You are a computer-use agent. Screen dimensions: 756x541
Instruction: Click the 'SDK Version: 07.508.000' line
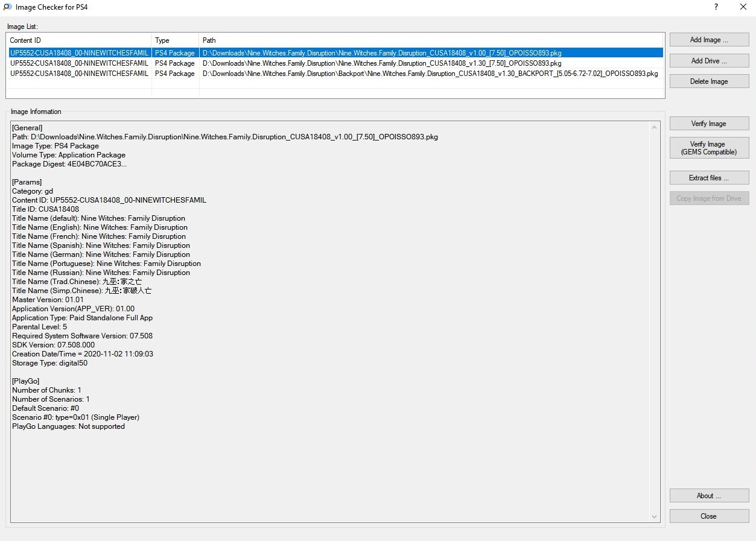click(53, 345)
